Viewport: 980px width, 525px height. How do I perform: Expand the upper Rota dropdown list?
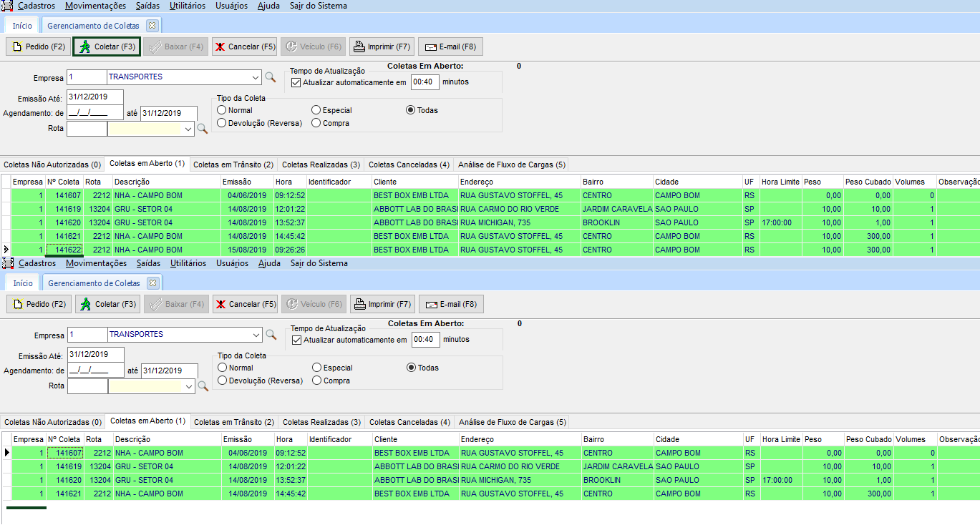[x=188, y=129]
